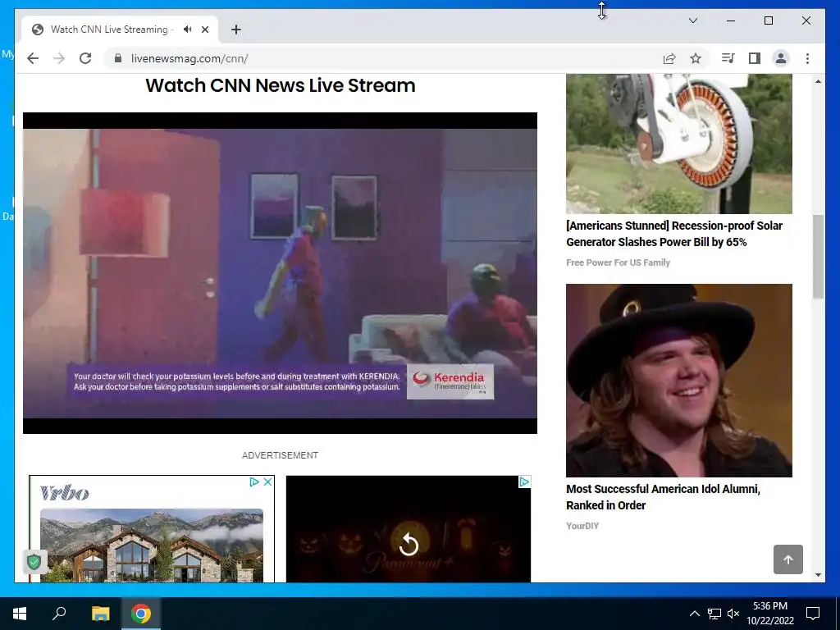The width and height of the screenshot is (840, 630).
Task: Reload the livenewsmag page
Action: [x=85, y=58]
